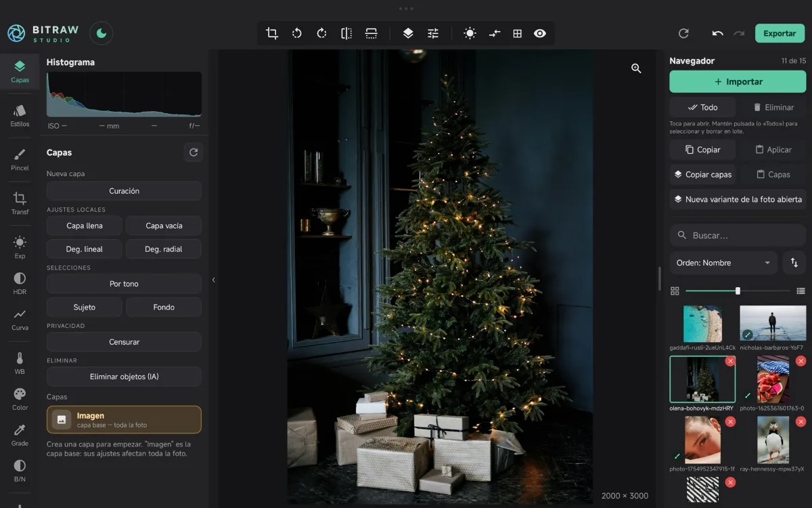Create a Curación layer
812x508 pixels.
click(x=124, y=191)
